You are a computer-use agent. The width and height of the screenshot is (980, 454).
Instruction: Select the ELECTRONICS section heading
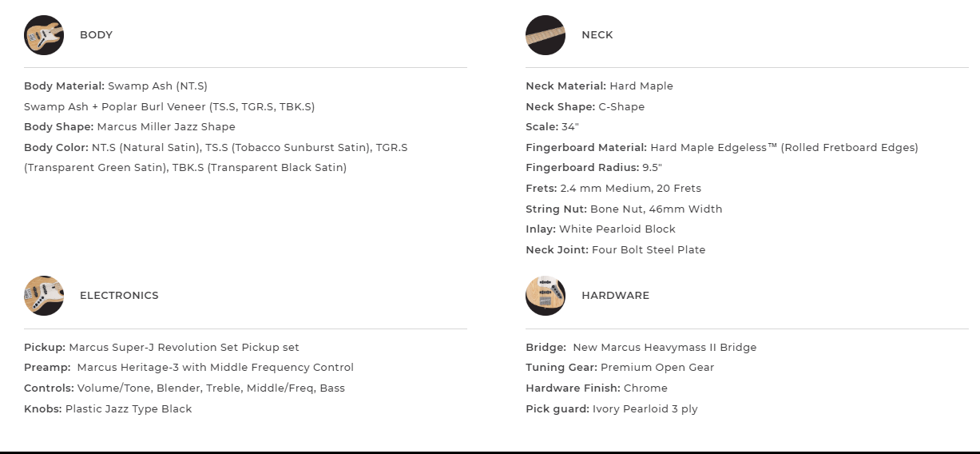click(119, 296)
